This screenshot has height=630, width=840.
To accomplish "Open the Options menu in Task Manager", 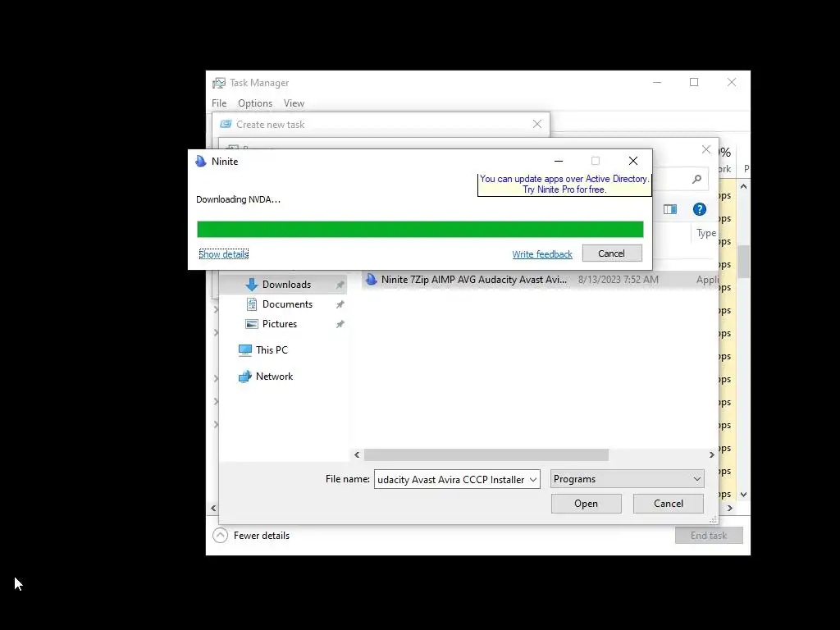I will tap(255, 103).
